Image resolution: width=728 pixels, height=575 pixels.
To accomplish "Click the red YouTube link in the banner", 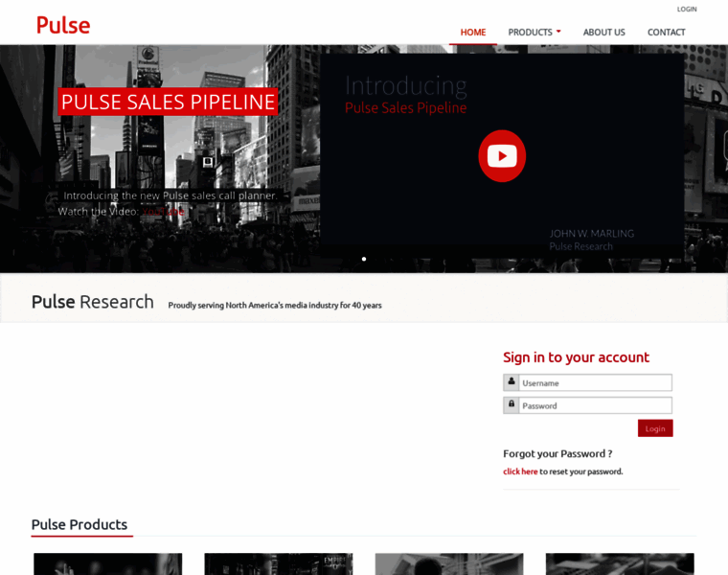I will pos(163,212).
